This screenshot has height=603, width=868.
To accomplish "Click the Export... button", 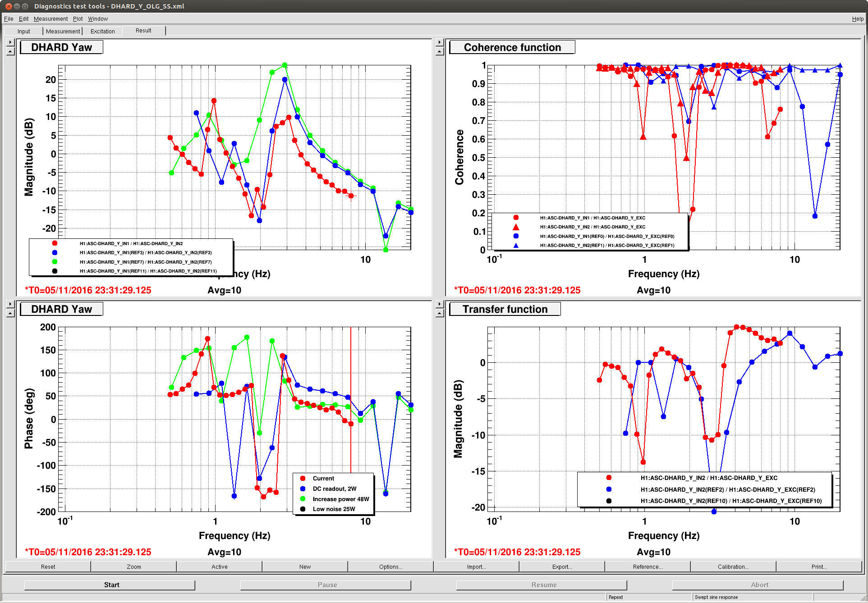I will click(x=562, y=567).
